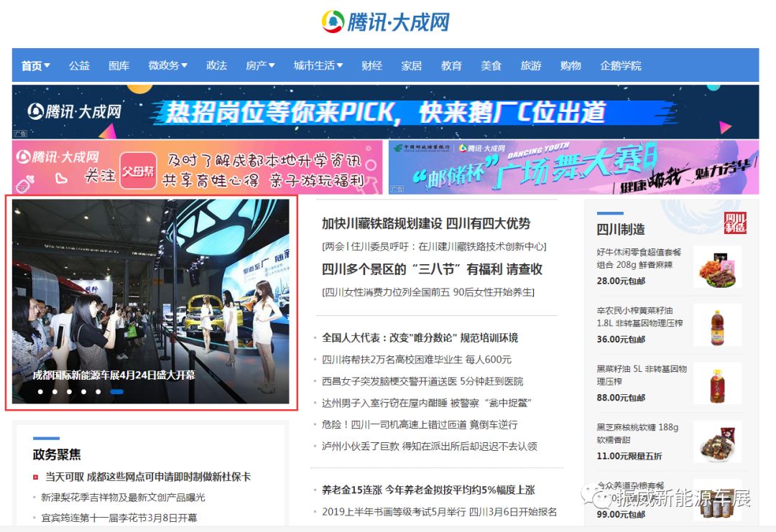Expand the 首页 dropdown menu

[x=35, y=65]
